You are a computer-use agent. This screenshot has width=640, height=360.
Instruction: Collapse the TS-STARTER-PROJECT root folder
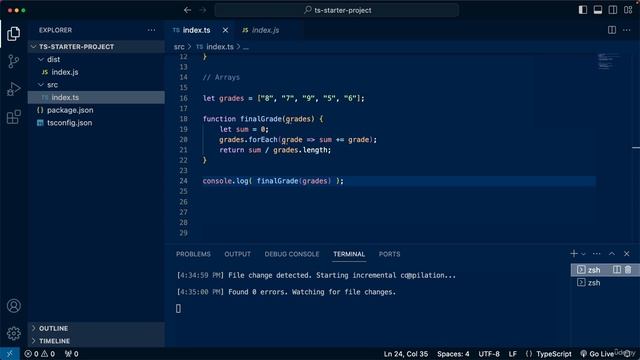click(x=96, y=47)
